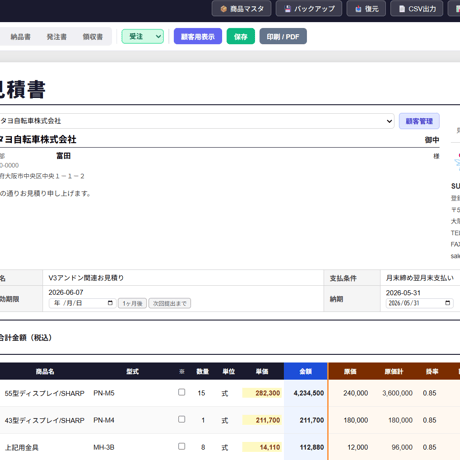The image size is (460, 460).
Task: Click model cell PN-M4
Action: pyautogui.click(x=104, y=420)
